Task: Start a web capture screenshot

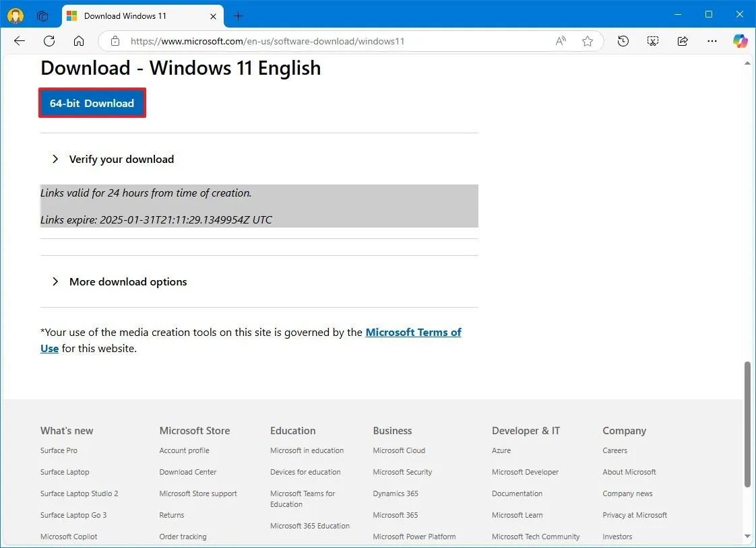Action: [x=652, y=41]
